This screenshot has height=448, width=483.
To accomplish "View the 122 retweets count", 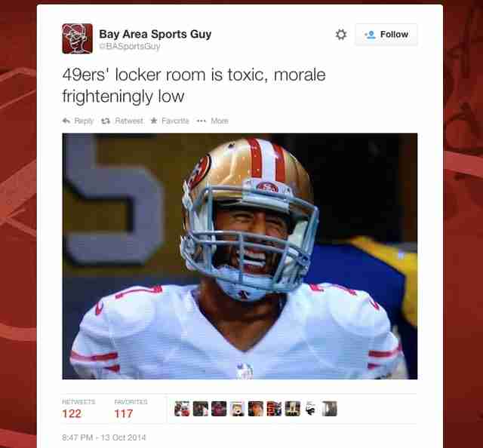I will [x=72, y=413].
